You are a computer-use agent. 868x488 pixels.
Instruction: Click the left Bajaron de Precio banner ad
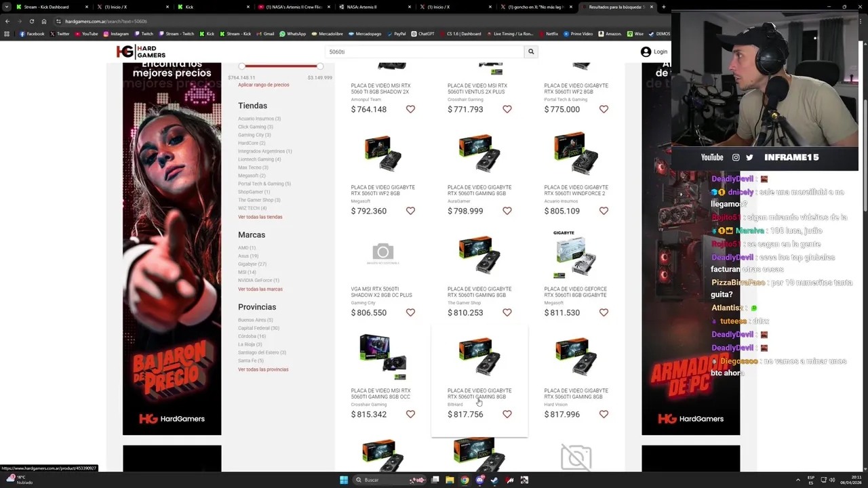(172, 249)
